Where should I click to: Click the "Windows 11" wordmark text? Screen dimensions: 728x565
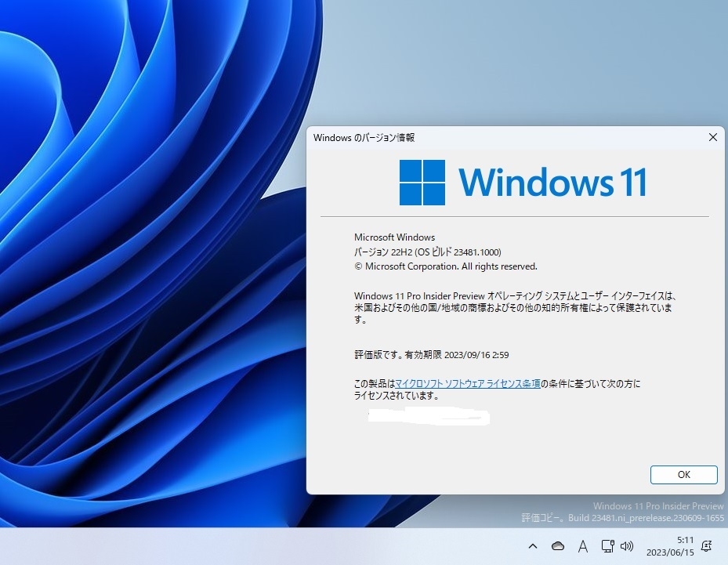(552, 183)
